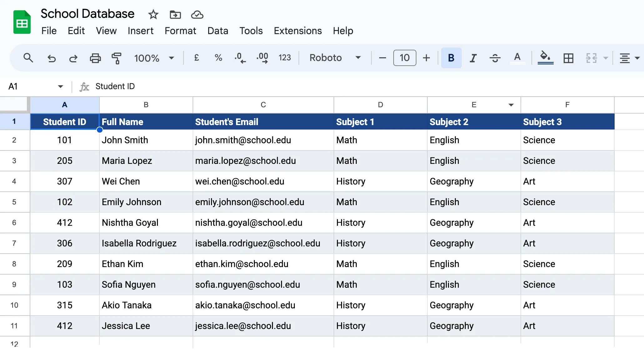Click the undo icon
This screenshot has height=364, width=644.
(51, 58)
